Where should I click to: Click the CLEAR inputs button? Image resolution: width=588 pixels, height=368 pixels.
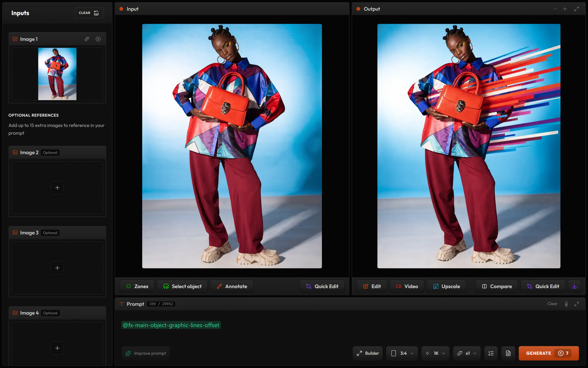(89, 13)
